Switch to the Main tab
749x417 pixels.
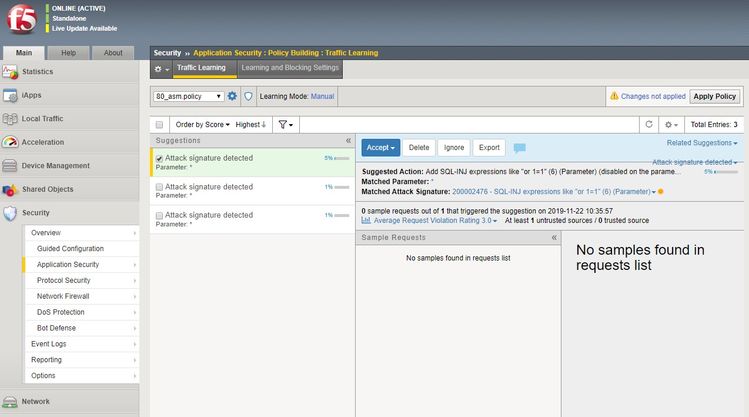pos(24,53)
